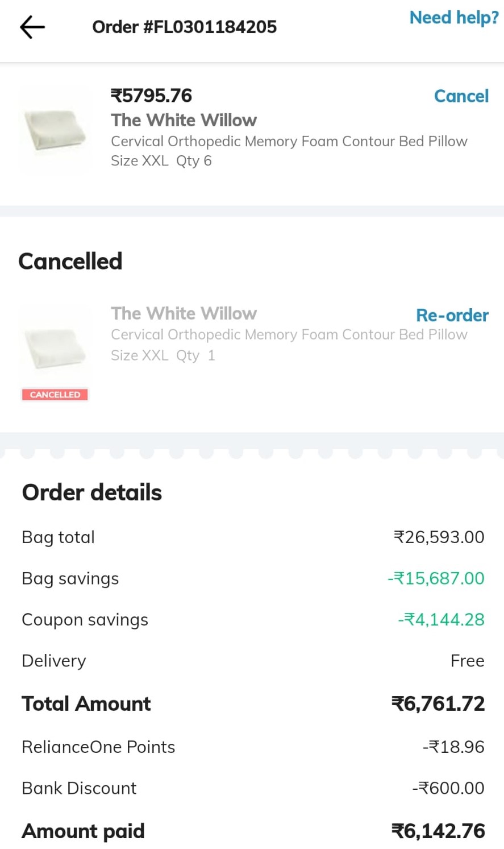Cancel the Qty 6 pillow item
The height and width of the screenshot is (849, 504).
tap(461, 96)
